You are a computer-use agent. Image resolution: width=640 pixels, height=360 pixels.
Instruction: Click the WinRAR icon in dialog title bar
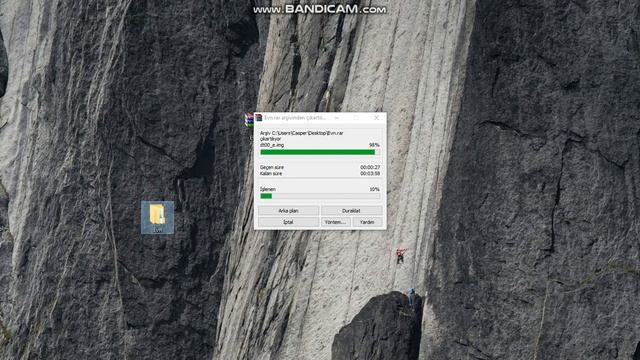258,118
